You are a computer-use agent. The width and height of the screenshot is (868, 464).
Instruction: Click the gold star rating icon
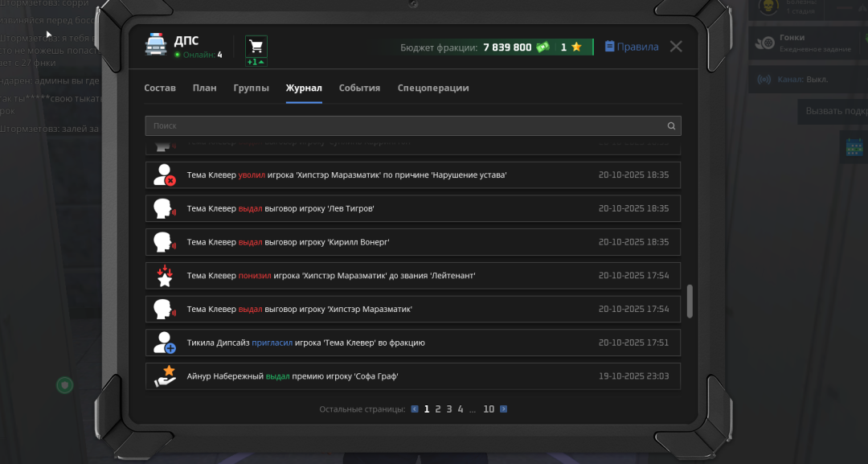click(x=576, y=47)
